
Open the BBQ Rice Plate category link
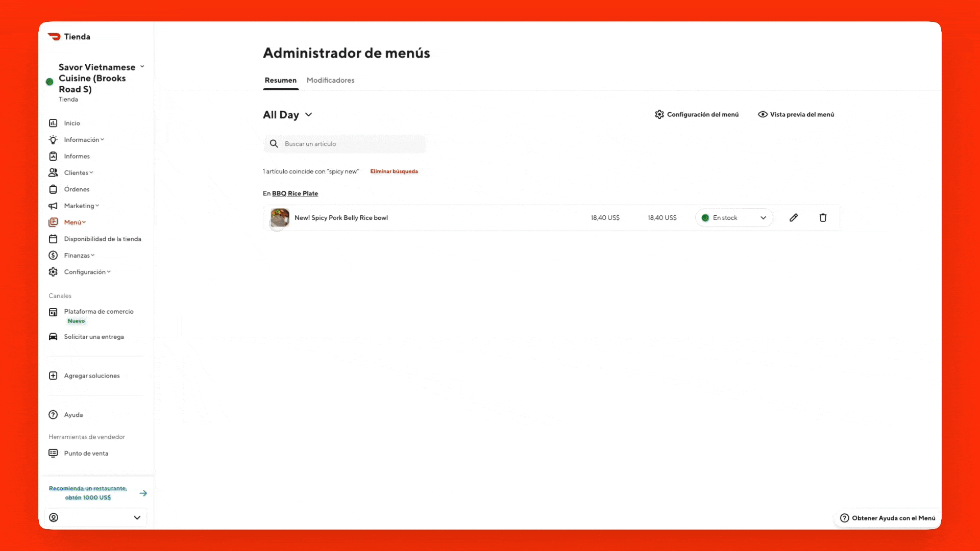point(295,193)
